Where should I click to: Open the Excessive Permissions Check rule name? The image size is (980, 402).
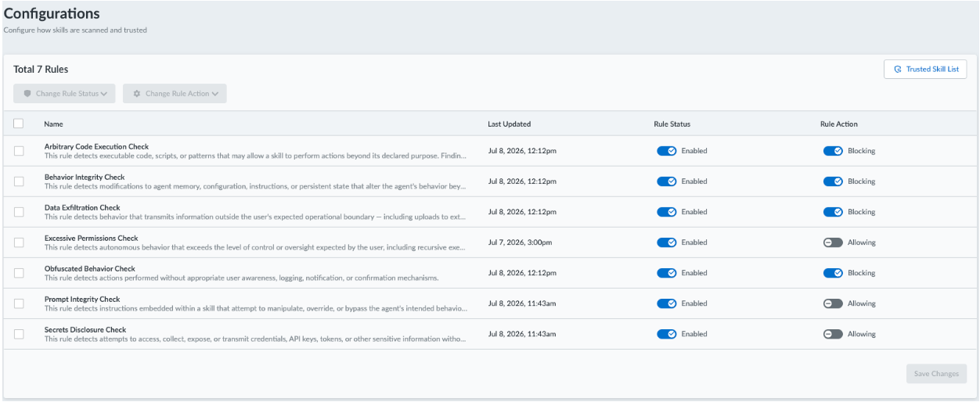[91, 239]
